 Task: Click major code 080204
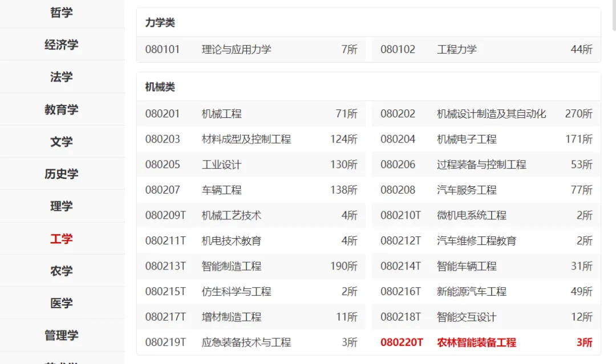(398, 139)
